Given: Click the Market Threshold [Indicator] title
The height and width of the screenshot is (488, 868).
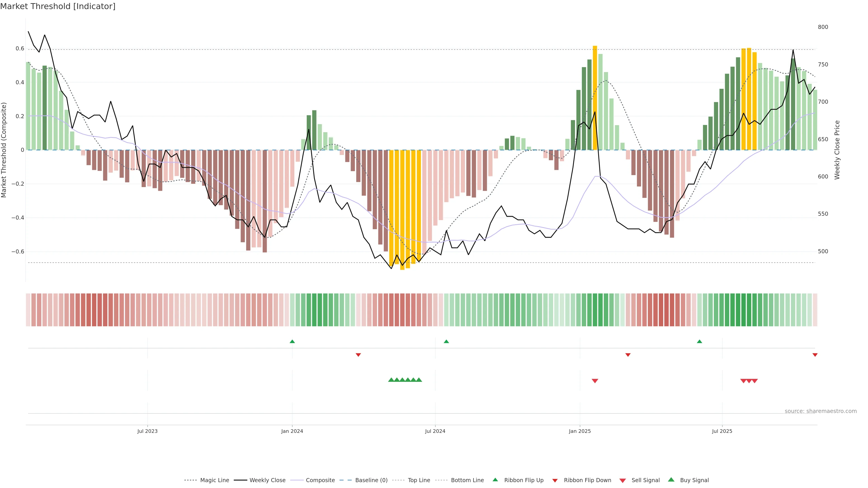Looking at the screenshot, I should pos(58,6).
